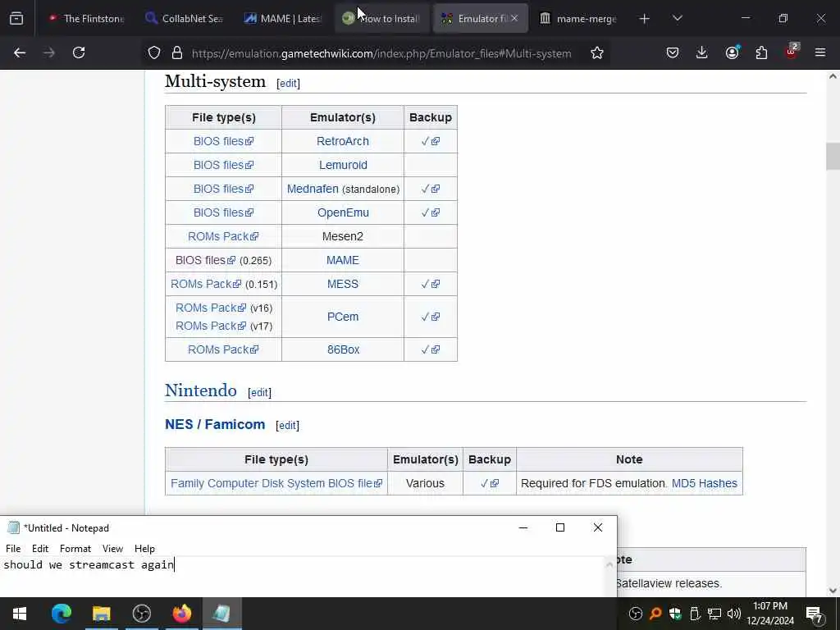Screen dimensions: 840x630
Task: Open Mednafen backup check mark link
Action: 430,189
